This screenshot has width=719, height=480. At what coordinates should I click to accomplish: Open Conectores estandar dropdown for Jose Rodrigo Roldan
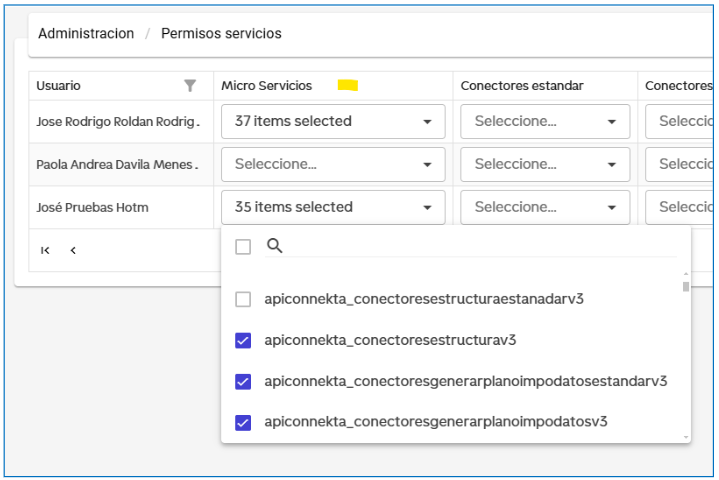pos(545,122)
